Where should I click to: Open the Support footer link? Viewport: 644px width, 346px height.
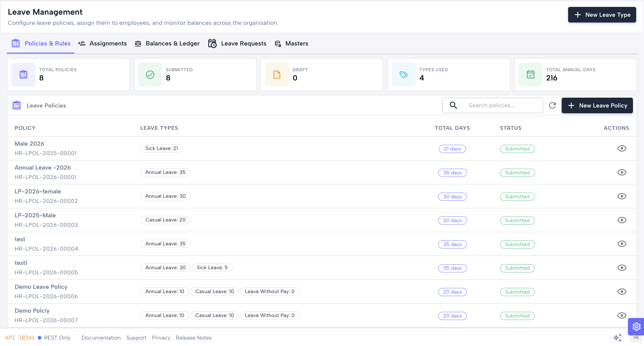click(x=136, y=337)
